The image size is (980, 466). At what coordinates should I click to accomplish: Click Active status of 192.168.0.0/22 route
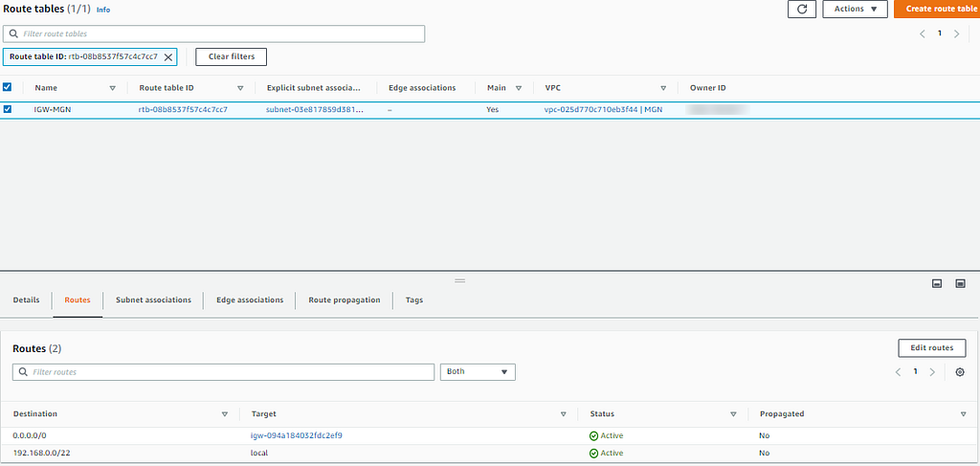tap(606, 453)
